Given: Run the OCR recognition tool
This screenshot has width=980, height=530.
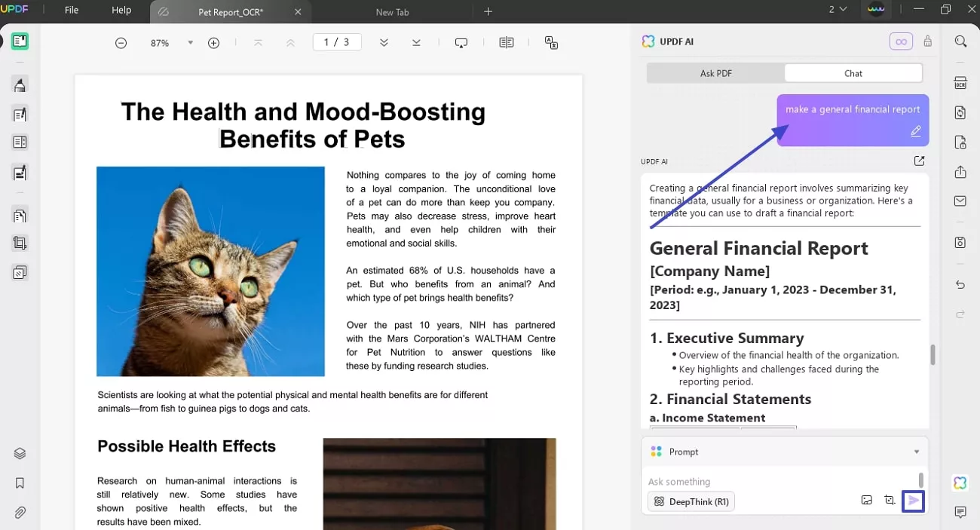Looking at the screenshot, I should coord(960,83).
